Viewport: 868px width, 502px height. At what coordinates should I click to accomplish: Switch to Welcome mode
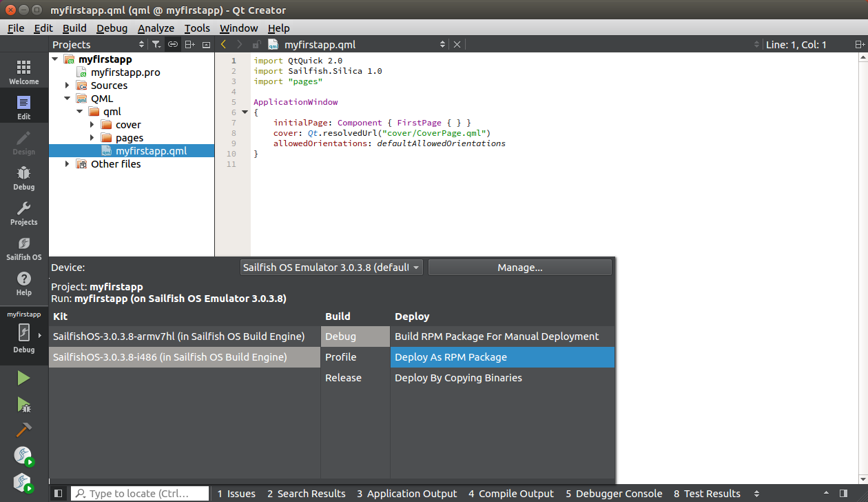click(23, 72)
